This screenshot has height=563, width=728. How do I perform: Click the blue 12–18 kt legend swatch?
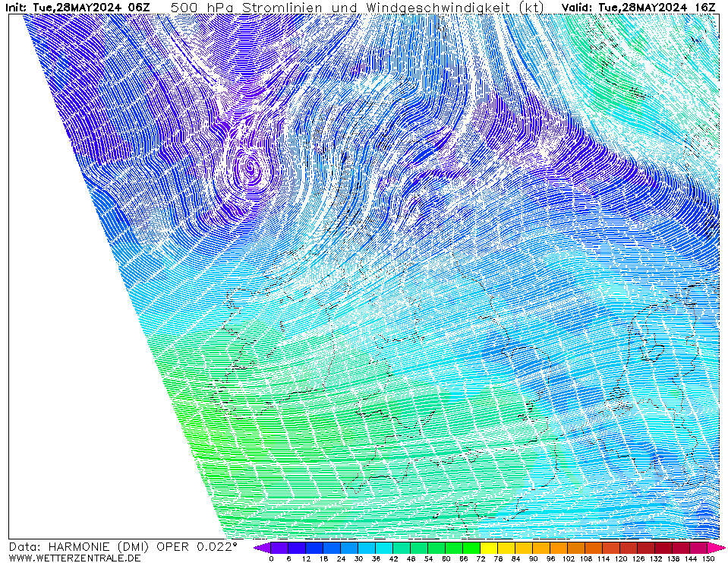pyautogui.click(x=314, y=548)
